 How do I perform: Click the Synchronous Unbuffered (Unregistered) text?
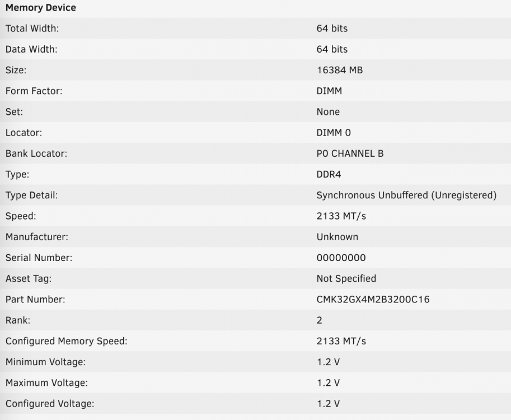point(406,195)
